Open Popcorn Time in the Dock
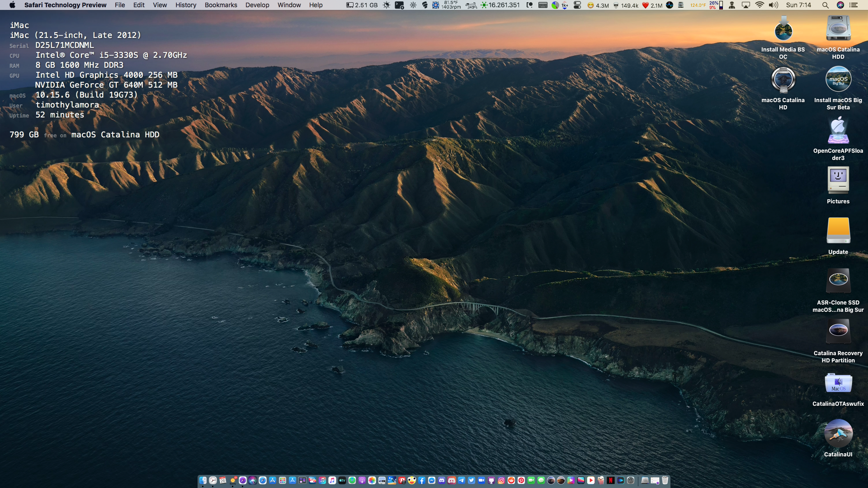 pyautogui.click(x=601, y=480)
